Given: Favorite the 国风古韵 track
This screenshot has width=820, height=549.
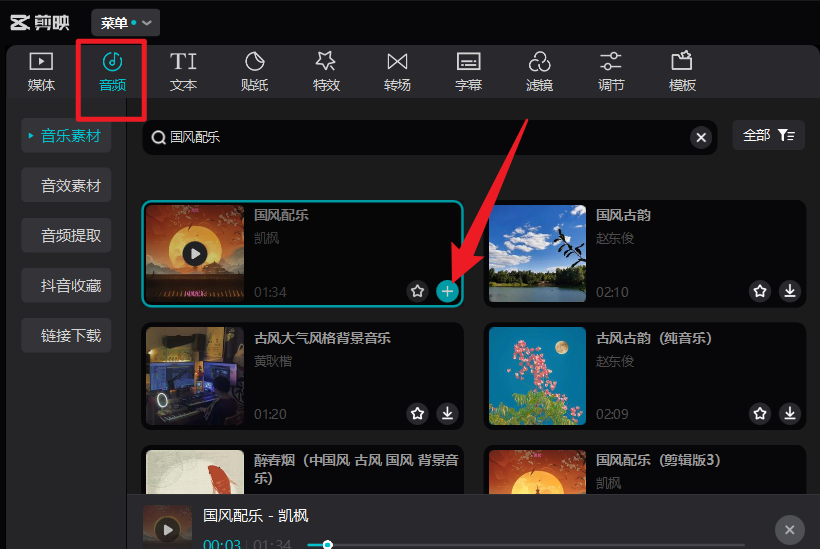Looking at the screenshot, I should tap(760, 290).
